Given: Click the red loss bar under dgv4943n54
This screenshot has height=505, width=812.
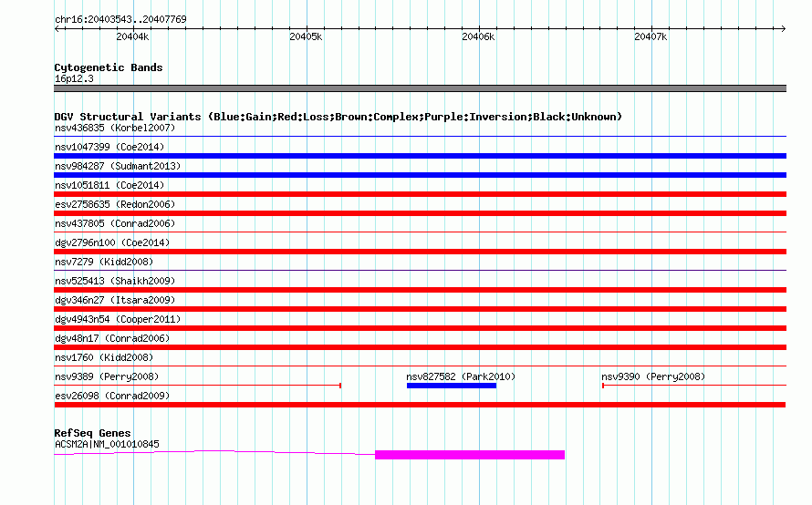Looking at the screenshot, I should coord(420,328).
